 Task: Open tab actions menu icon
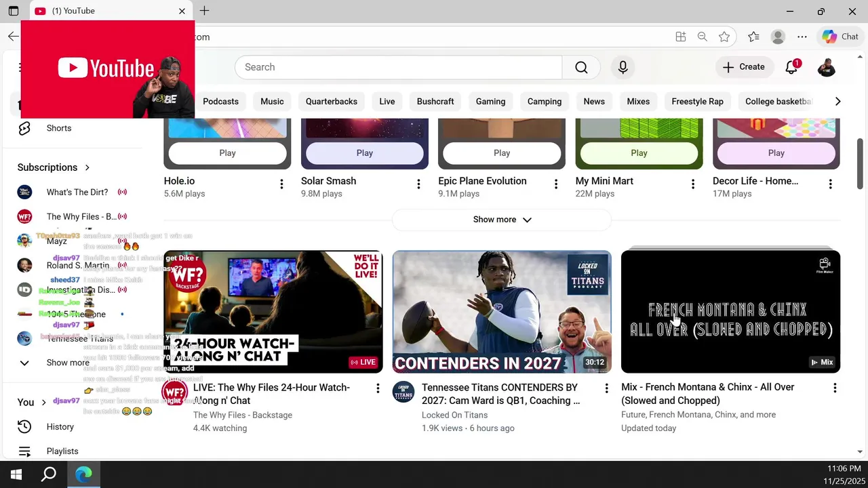13,11
